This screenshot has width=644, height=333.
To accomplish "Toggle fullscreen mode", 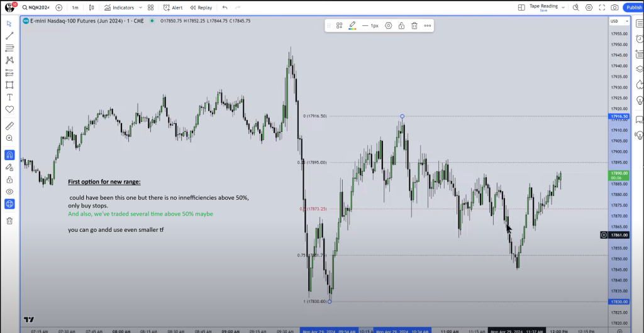I will point(602,8).
